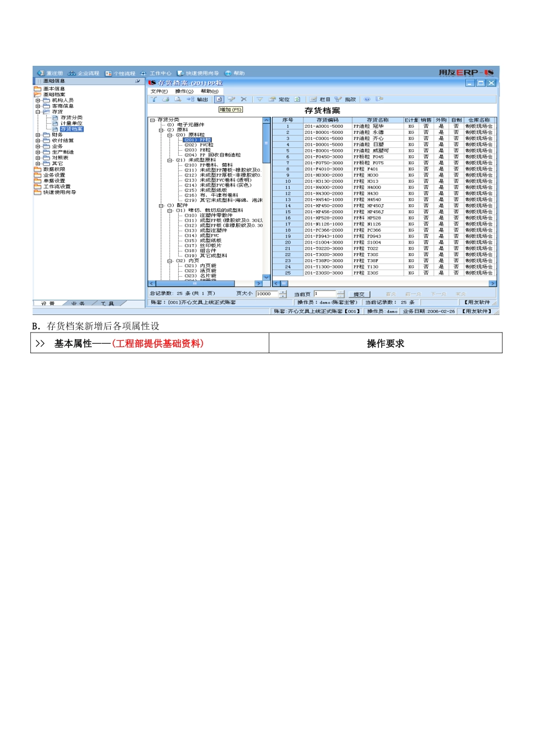Collapse the (3) 配件 tree node
This screenshot has height=756, width=534.
[161, 205]
